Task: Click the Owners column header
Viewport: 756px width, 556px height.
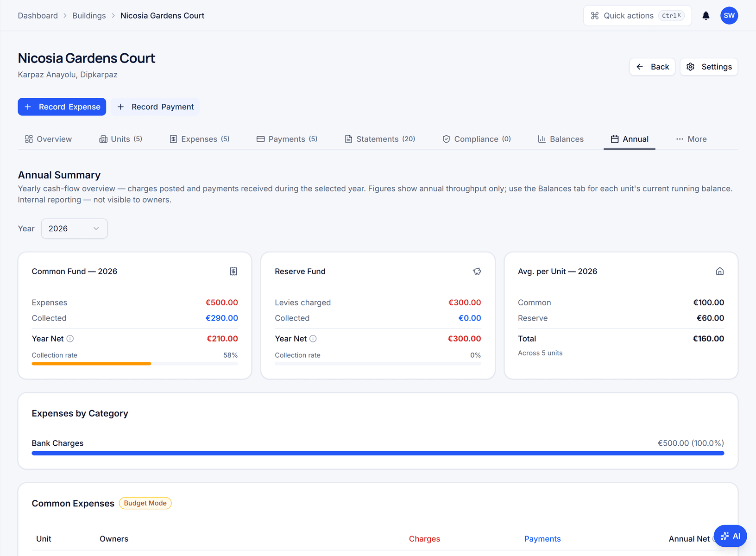Action: (x=114, y=539)
